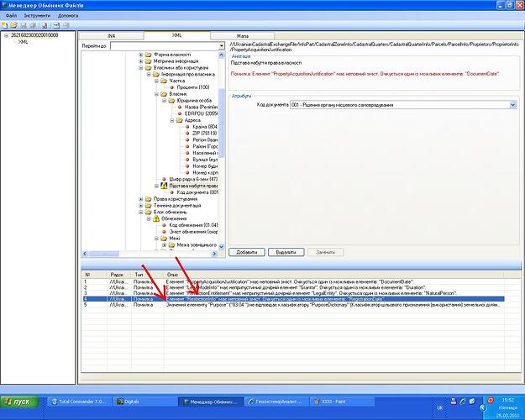Expand the 'Форма власності' tree node
This screenshot has width=525, height=420.
click(141, 55)
